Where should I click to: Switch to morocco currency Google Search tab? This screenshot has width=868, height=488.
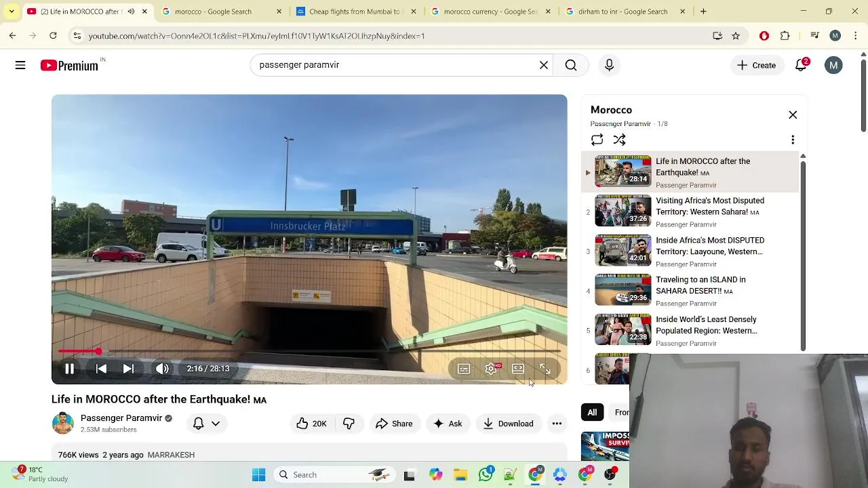click(490, 12)
